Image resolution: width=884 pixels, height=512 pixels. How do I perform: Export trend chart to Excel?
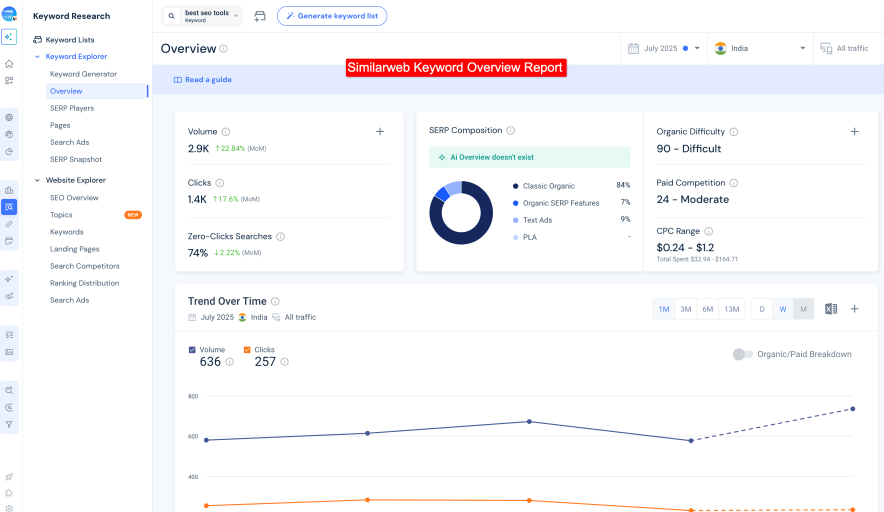click(x=830, y=309)
